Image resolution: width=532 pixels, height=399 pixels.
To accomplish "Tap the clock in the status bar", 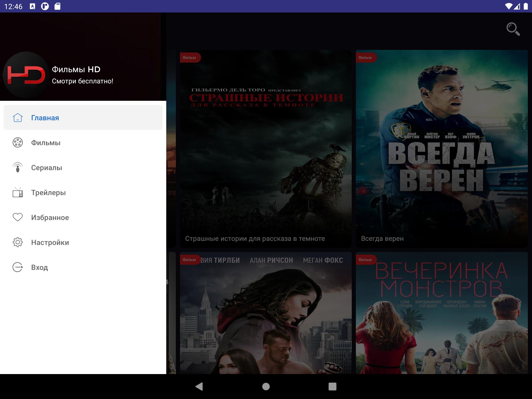I will [14, 6].
